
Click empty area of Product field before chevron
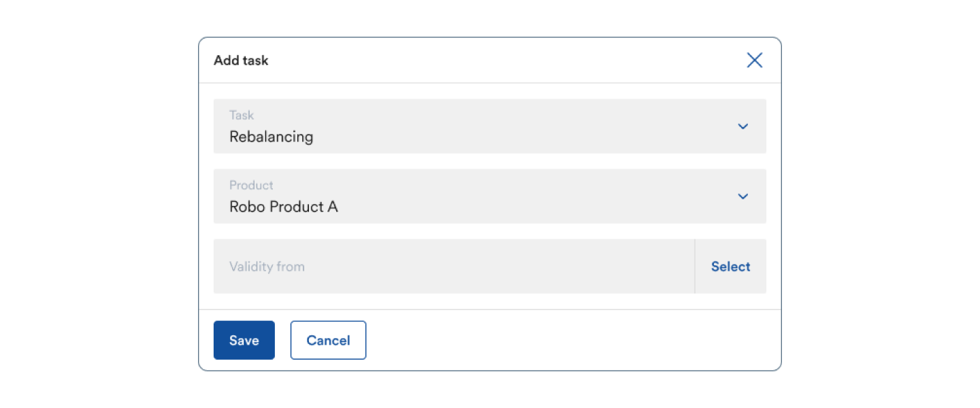tap(538, 197)
